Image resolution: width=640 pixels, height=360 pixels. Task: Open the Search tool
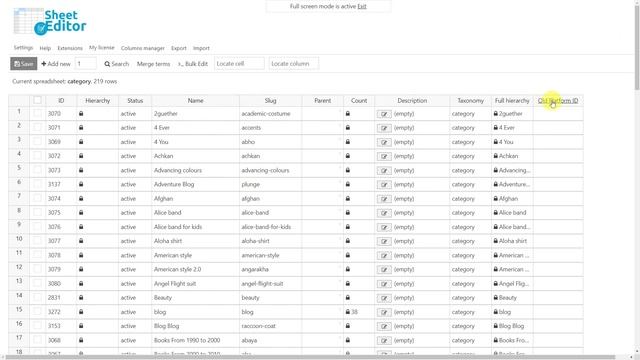pyautogui.click(x=117, y=64)
